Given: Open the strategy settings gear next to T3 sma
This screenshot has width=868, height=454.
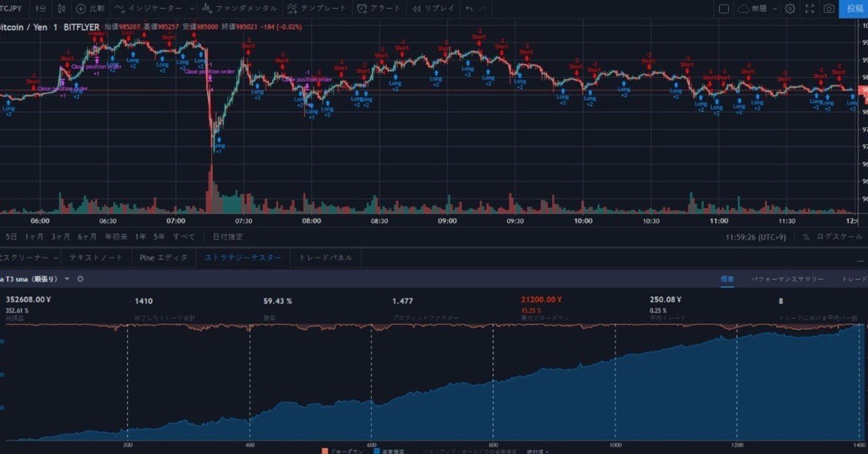Looking at the screenshot, I should [x=79, y=278].
